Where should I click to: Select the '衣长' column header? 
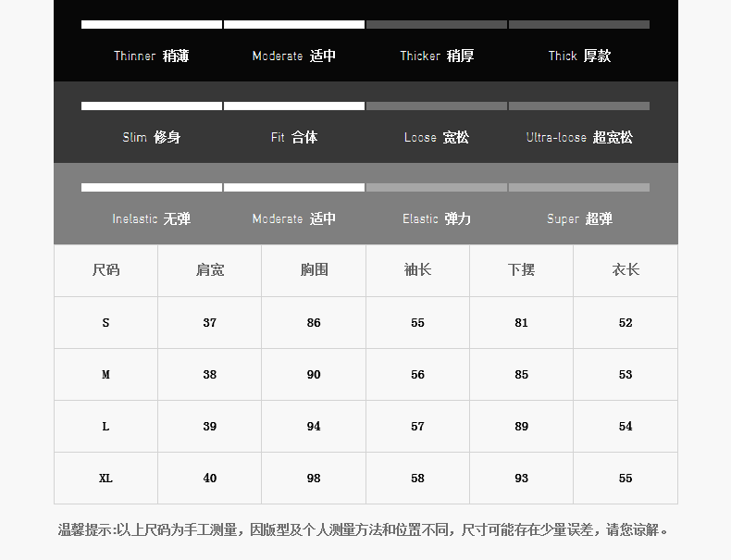626,270
